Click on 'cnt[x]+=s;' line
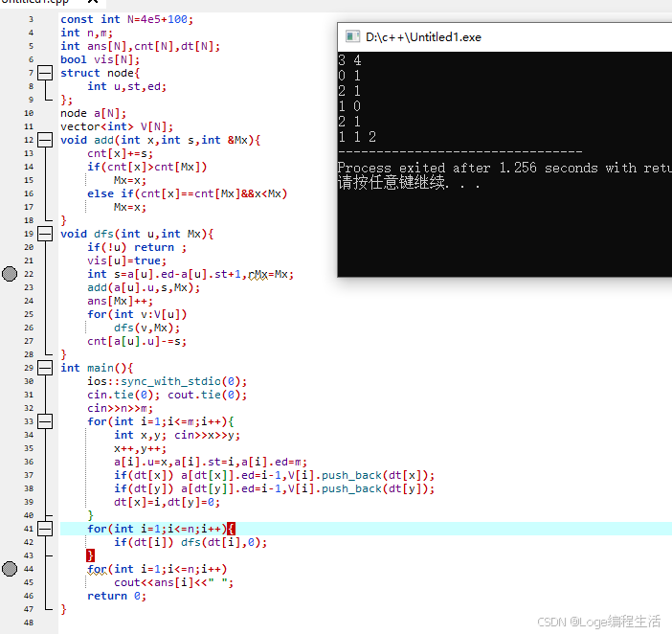The image size is (672, 634). [x=120, y=153]
